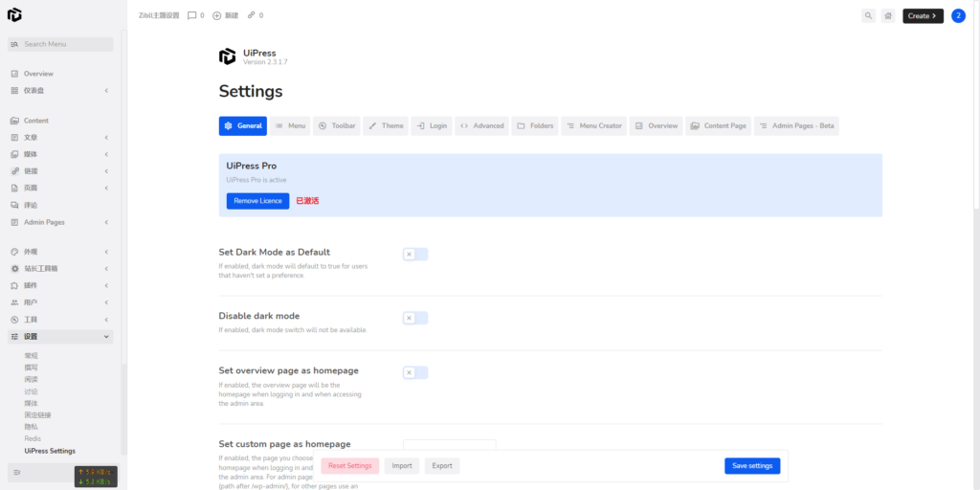Image resolution: width=980 pixels, height=490 pixels.
Task: Click the 工具 tools icon in sidebar
Action: (x=14, y=320)
